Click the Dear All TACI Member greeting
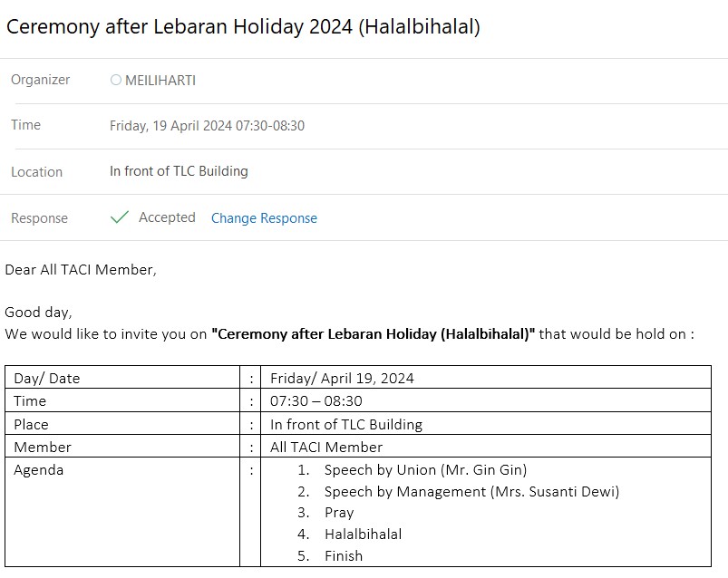This screenshot has height=578, width=728. point(81,269)
